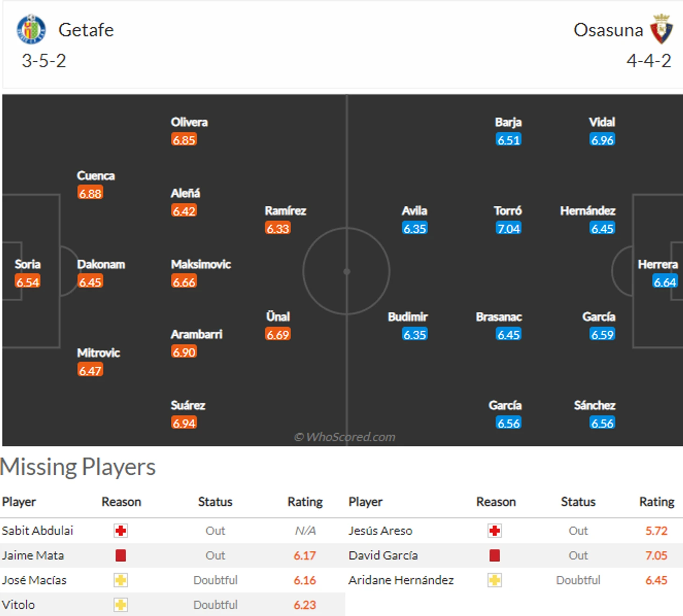Click the Osasuna club crest icon

pyautogui.click(x=661, y=29)
